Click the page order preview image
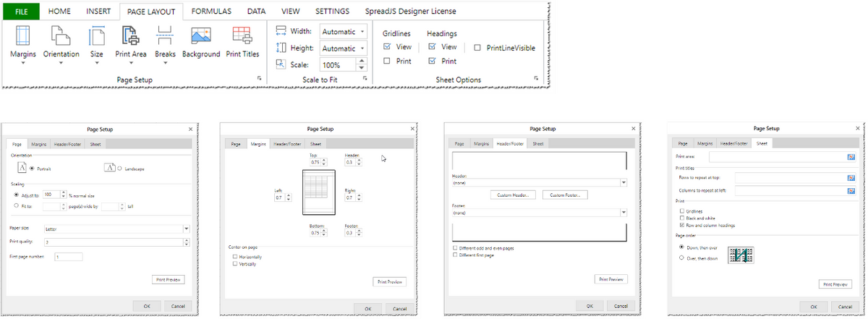The height and width of the screenshot is (319, 868). pos(741,255)
